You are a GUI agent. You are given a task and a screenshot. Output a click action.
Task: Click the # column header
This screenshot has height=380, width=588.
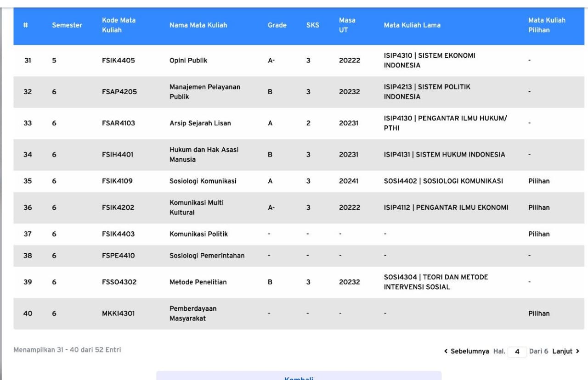(26, 25)
